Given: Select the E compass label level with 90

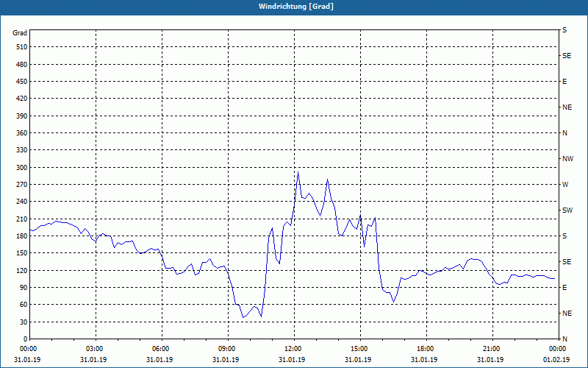Looking at the screenshot, I should (564, 288).
